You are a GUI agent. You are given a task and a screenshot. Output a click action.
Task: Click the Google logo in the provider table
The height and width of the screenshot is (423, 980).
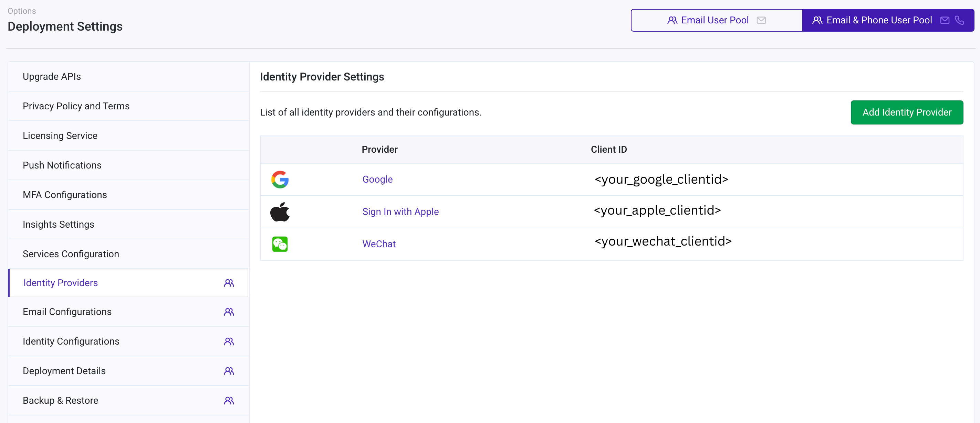pos(280,180)
